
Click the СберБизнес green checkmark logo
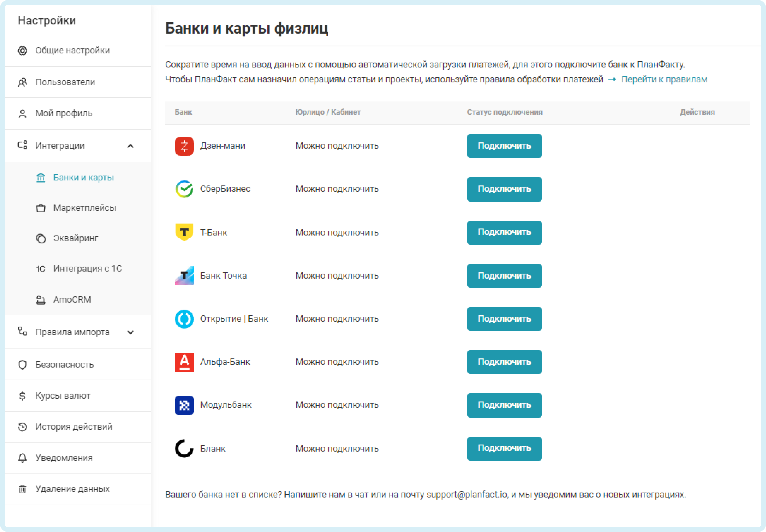pyautogui.click(x=184, y=189)
